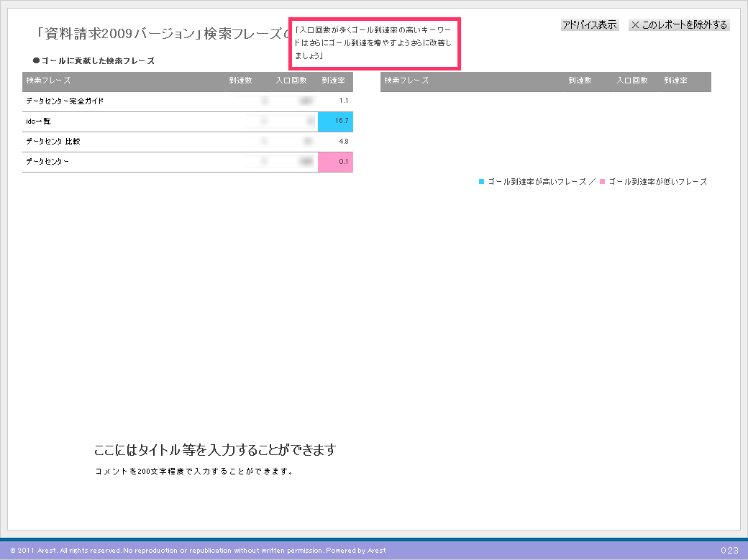Click 検索フレーズ header in left table

[48, 81]
